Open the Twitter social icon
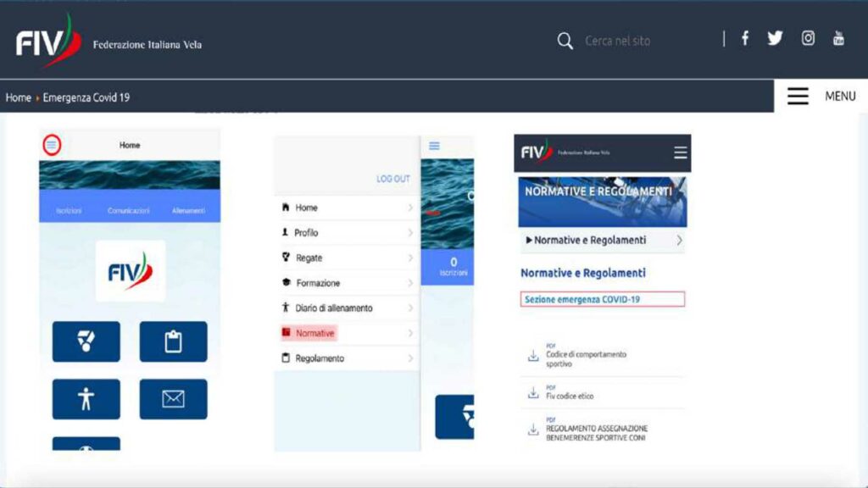 [775, 38]
